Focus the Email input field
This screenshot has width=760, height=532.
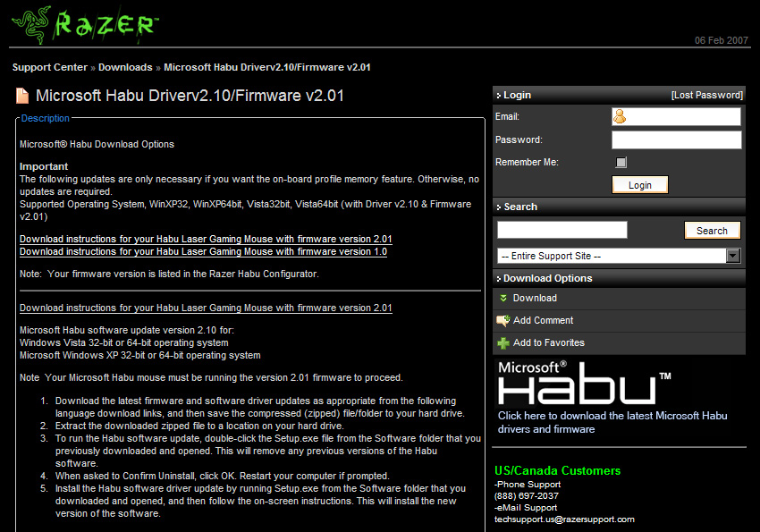676,116
